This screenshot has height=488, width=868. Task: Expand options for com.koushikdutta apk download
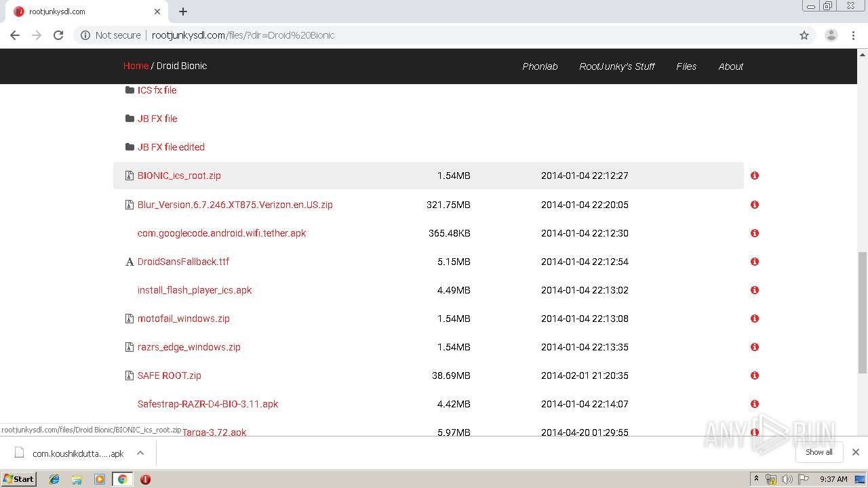pos(140,453)
